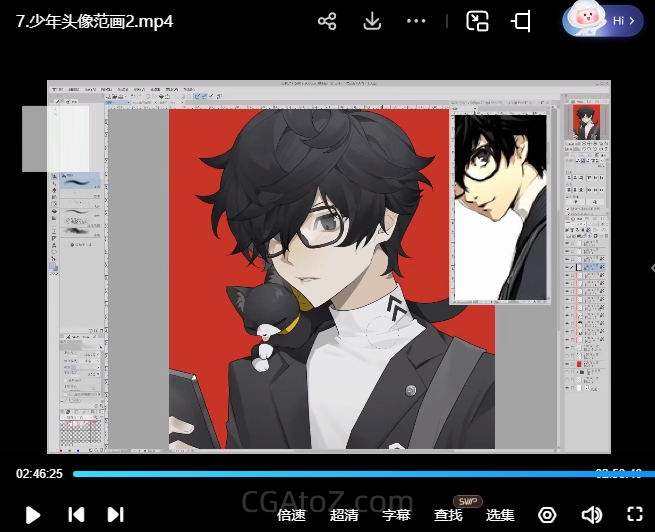Screen dimensions: 655x532
Task: Click the reference portrait image in the video
Action: click(x=499, y=207)
